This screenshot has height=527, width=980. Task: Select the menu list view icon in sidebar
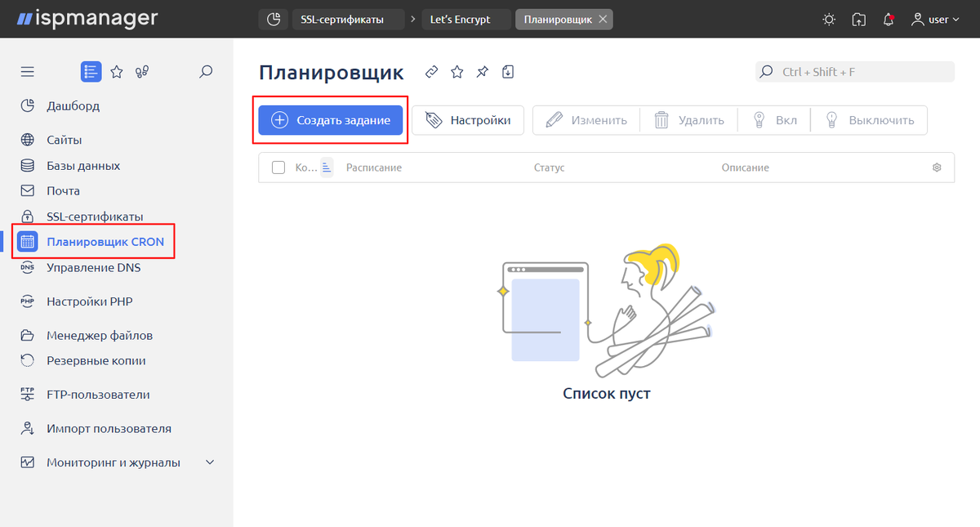tap(91, 72)
